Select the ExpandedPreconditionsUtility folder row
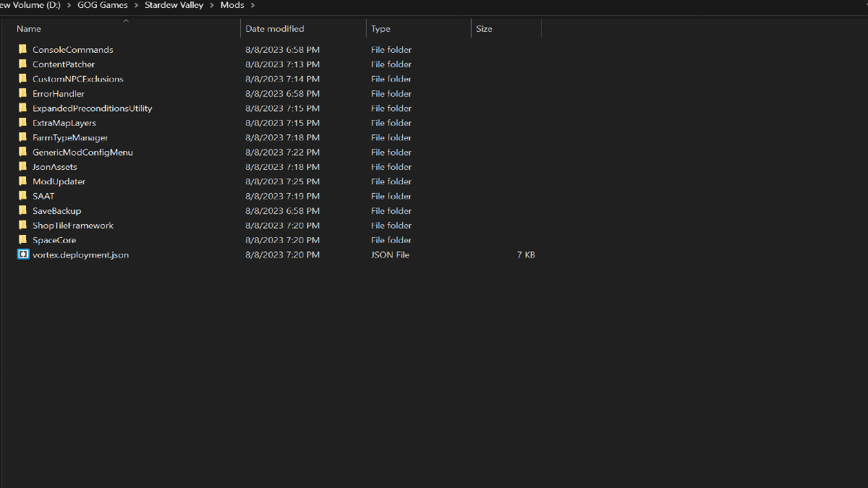The height and width of the screenshot is (488, 868). (92, 108)
